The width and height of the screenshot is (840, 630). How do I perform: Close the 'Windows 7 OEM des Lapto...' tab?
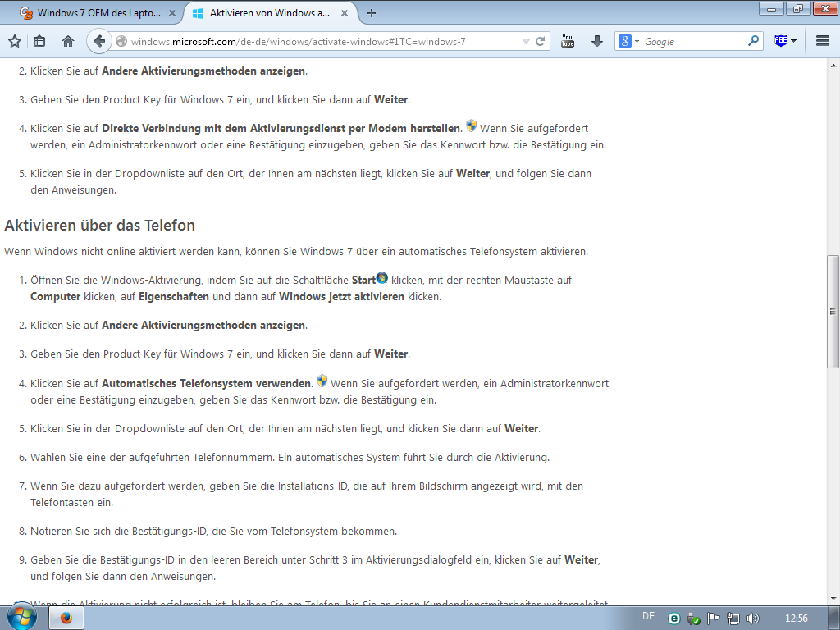172,13
